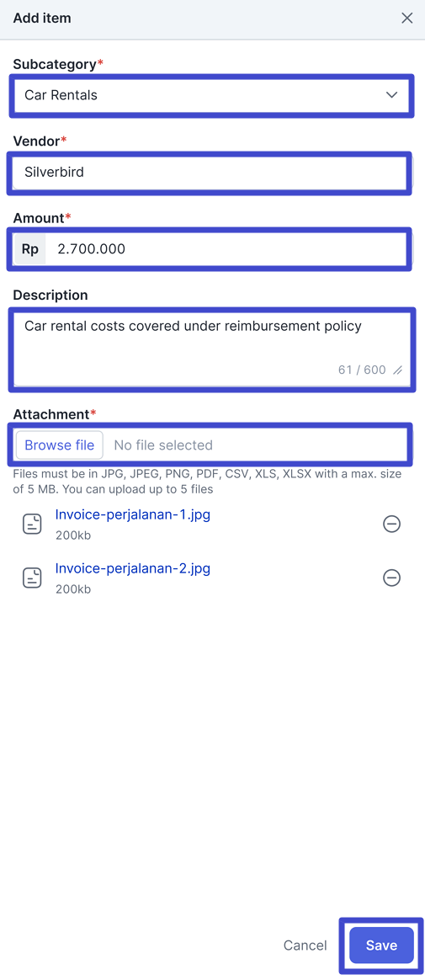
Task: Open the Subcategory dropdown showing Car Rentals
Action: [211, 95]
